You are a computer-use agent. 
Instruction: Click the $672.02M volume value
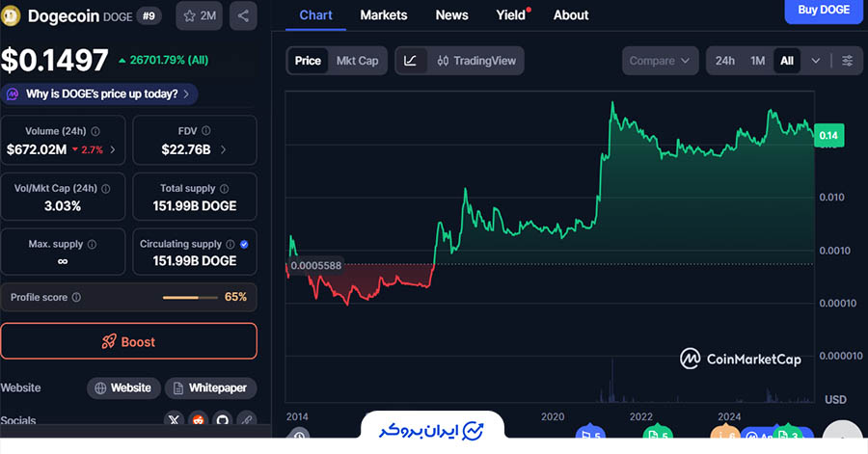tap(37, 149)
